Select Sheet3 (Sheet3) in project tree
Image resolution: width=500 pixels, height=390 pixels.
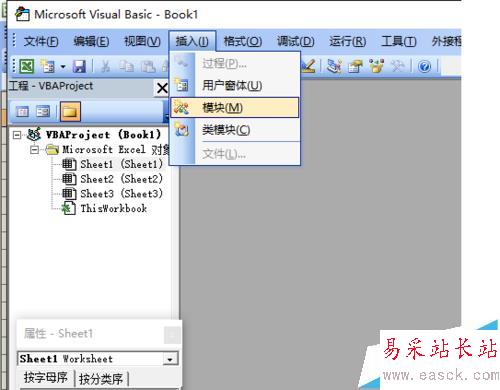(121, 194)
